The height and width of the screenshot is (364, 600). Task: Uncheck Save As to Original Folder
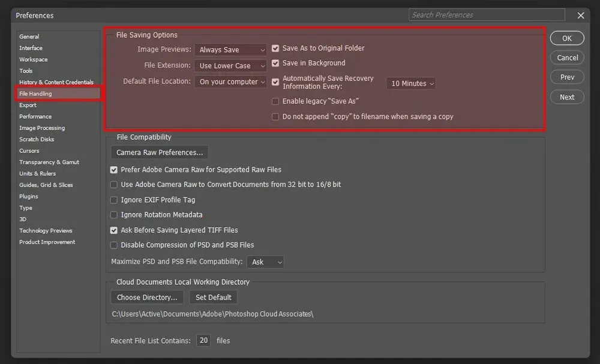point(275,48)
